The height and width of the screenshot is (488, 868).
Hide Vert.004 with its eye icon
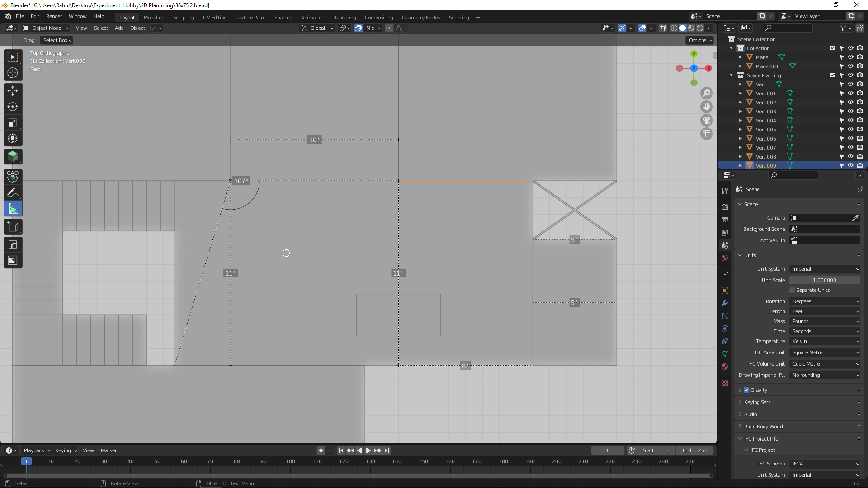(x=850, y=120)
